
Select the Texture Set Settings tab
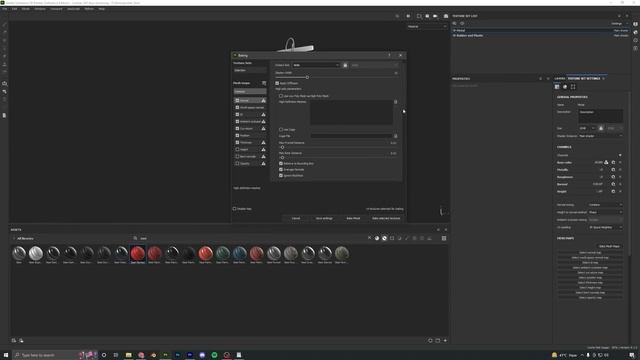click(x=584, y=78)
